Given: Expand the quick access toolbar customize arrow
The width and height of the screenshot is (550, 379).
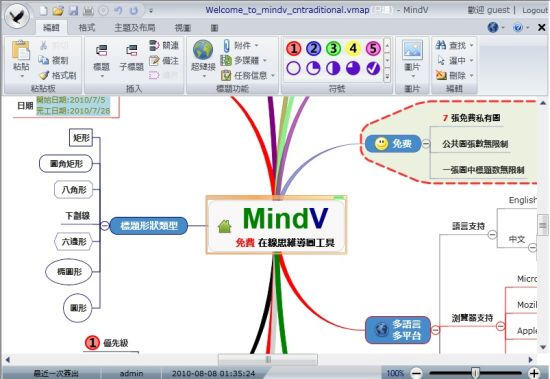Looking at the screenshot, I should coord(151,11).
